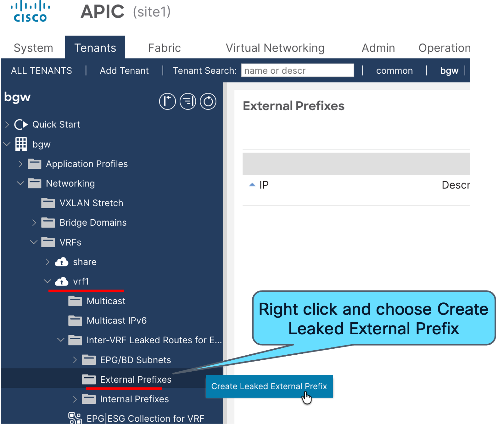
Task: Collapse Inter-VRF Leaked Routes chevron
Action: 61,340
